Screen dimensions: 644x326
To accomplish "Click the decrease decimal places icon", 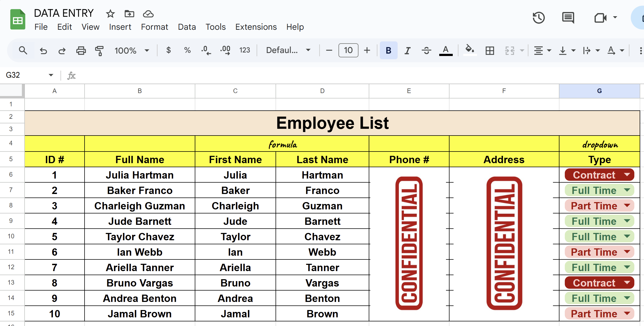I will (206, 51).
